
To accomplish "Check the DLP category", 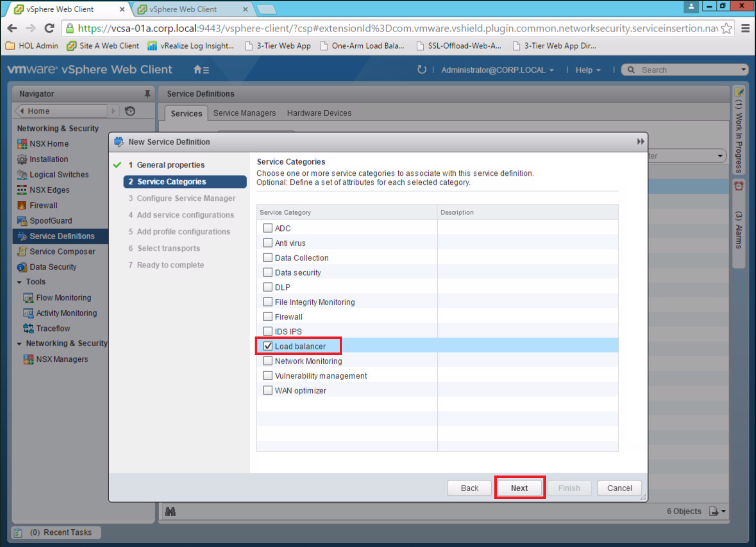I will pyautogui.click(x=268, y=287).
